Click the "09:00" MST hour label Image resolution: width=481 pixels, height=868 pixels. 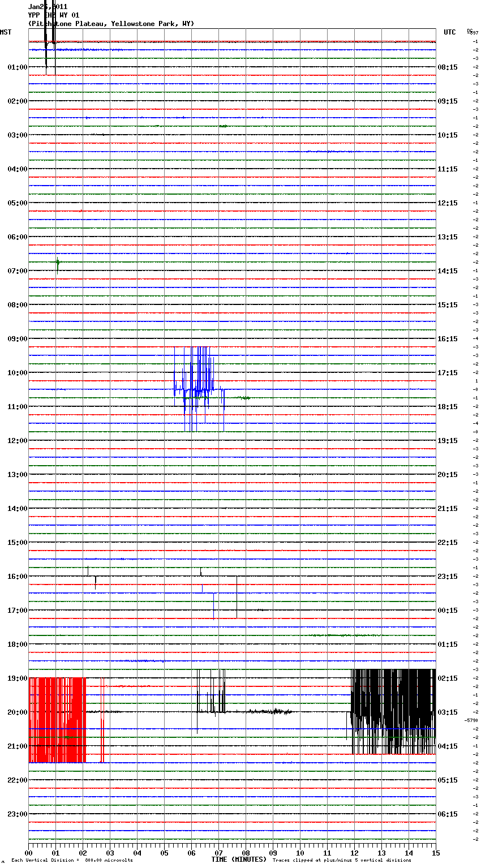tap(17, 339)
